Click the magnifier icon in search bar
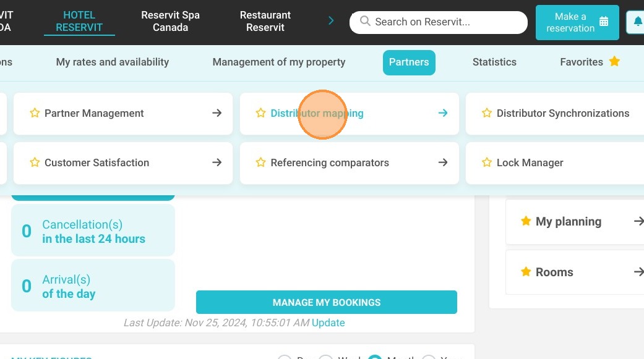Screen dimensions: 644x359 coord(365,21)
